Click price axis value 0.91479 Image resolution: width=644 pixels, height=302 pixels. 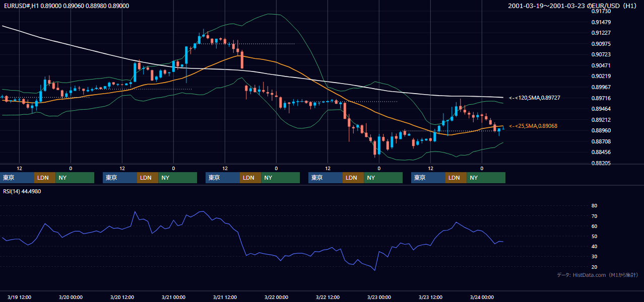point(601,22)
